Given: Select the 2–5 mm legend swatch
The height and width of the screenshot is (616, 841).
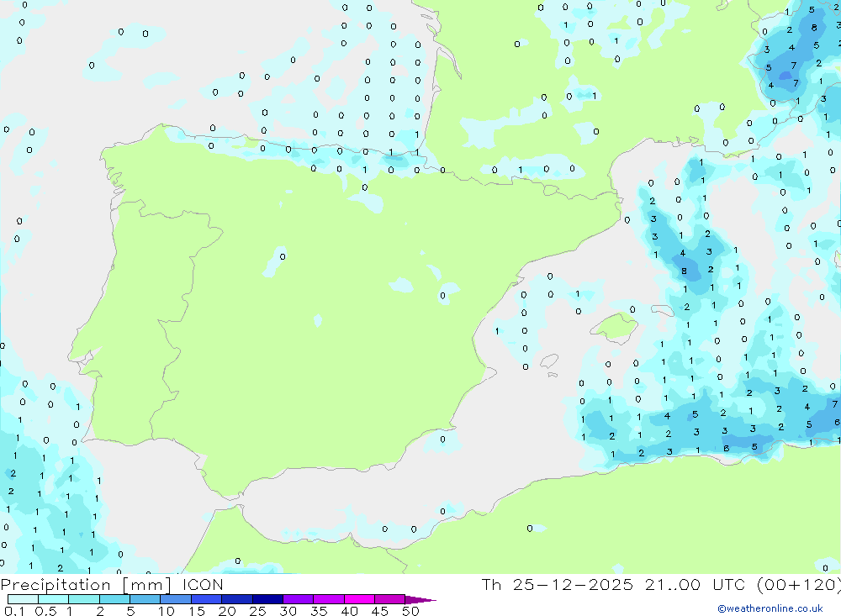Looking at the screenshot, I should click(114, 599).
